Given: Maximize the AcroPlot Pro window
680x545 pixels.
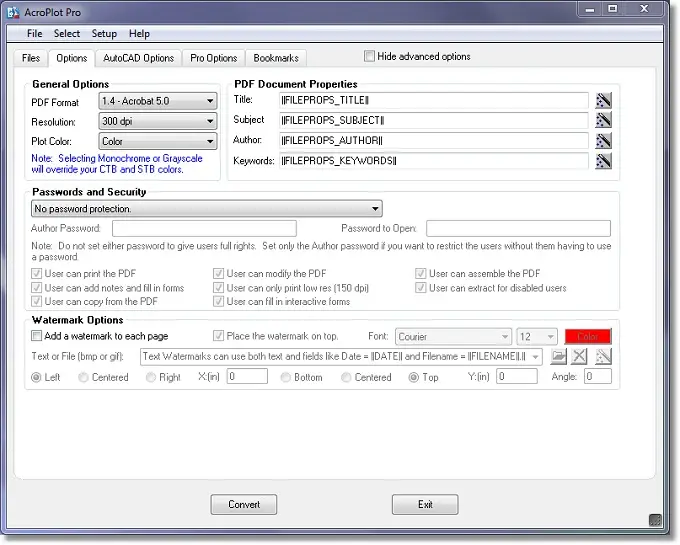Looking at the screenshot, I should (613, 9).
